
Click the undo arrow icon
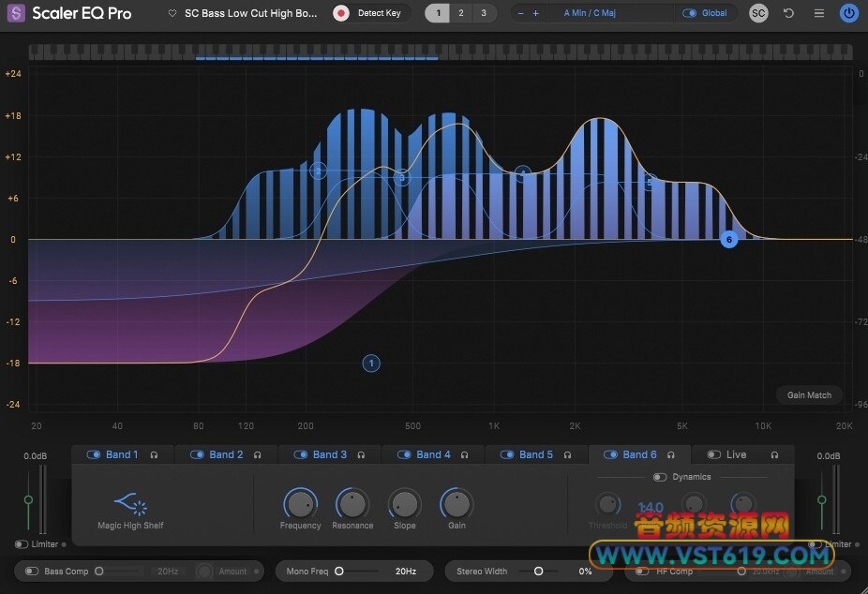coord(789,13)
